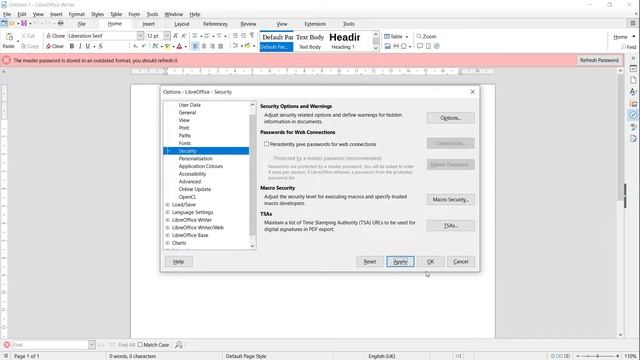The width and height of the screenshot is (640, 360).
Task: Toggle formatting marks pilcrow icon
Action: [252, 36]
